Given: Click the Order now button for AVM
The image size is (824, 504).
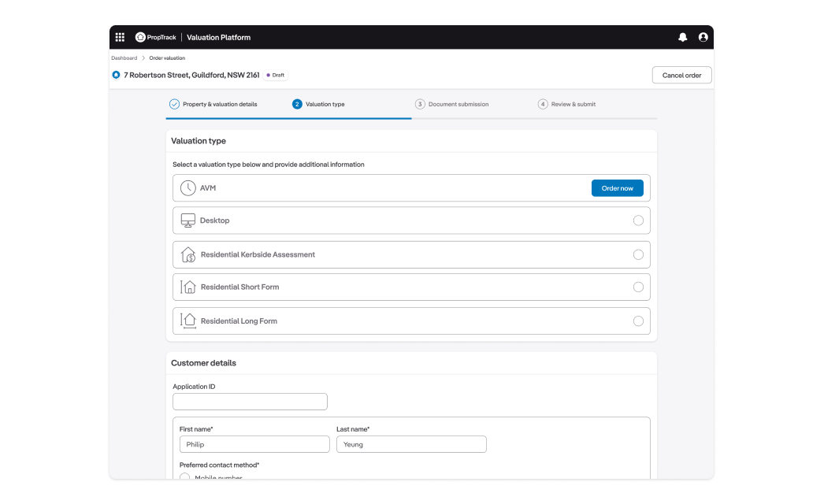Looking at the screenshot, I should (x=617, y=188).
